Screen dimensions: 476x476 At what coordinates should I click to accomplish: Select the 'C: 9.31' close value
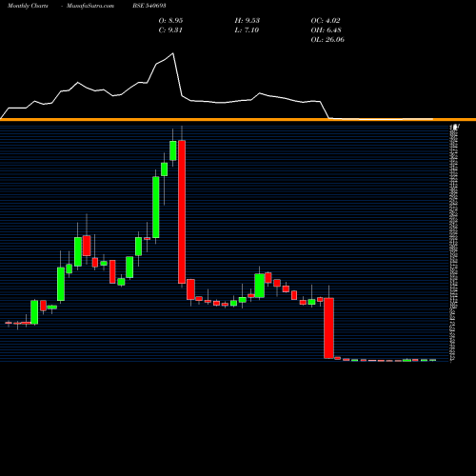coord(170,30)
